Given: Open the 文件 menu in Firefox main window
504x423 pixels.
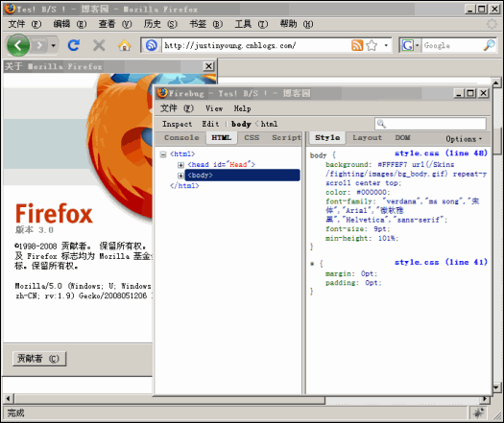Looking at the screenshot, I should click(24, 24).
